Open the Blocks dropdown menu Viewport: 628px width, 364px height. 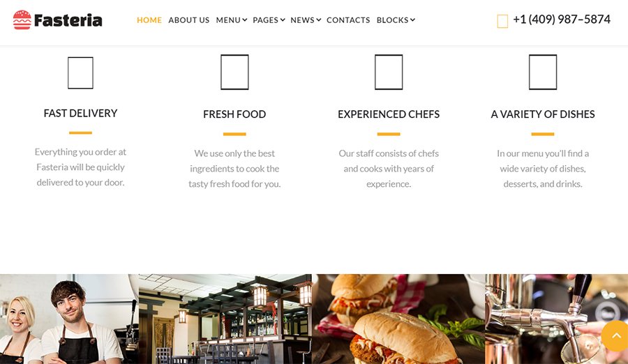coord(396,20)
